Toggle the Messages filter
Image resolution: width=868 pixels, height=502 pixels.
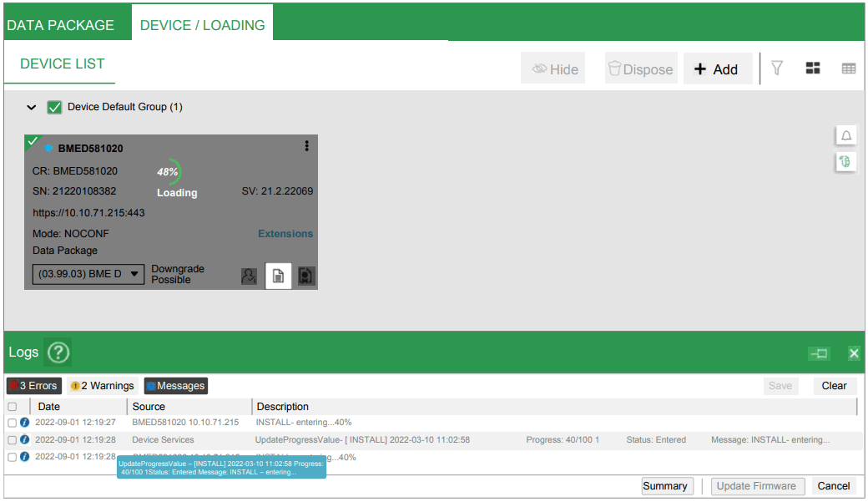(175, 386)
